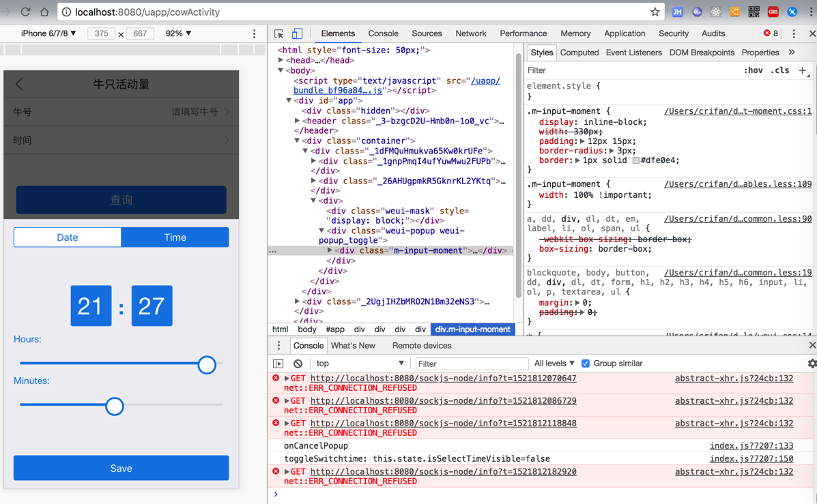Expand the head element node

click(281, 61)
